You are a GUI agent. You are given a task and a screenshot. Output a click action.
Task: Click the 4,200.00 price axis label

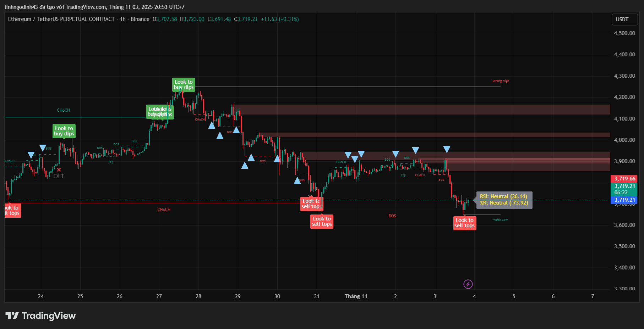point(624,97)
